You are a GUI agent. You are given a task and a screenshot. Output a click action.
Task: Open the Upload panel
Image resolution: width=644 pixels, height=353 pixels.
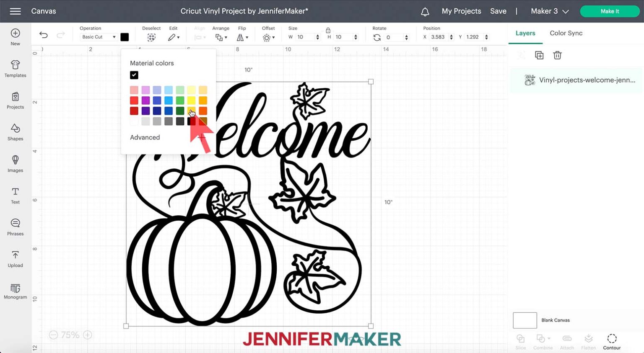[x=16, y=259]
